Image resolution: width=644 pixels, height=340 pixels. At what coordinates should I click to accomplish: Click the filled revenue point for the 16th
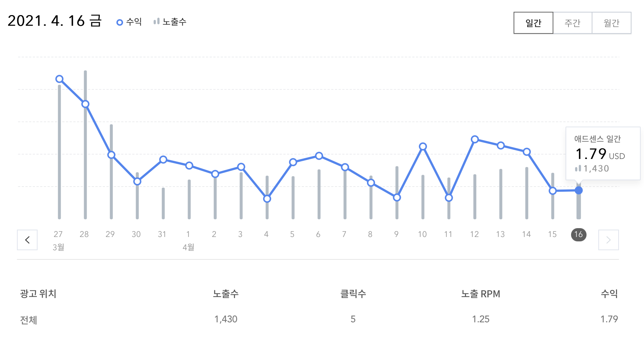tap(579, 190)
